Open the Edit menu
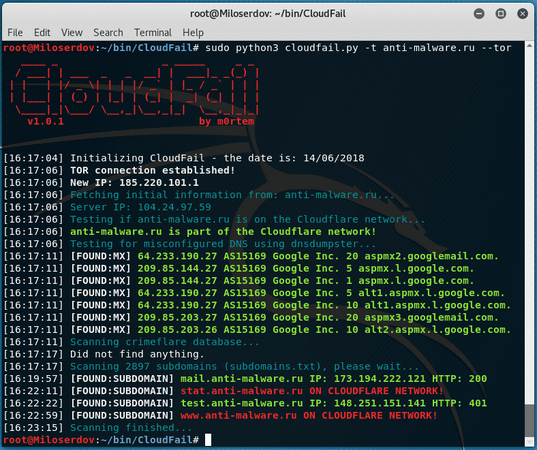Image resolution: width=537 pixels, height=450 pixels. coord(42,33)
